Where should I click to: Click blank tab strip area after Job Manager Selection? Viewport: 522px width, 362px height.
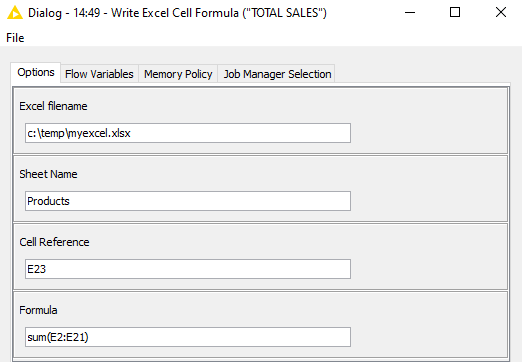[422, 73]
